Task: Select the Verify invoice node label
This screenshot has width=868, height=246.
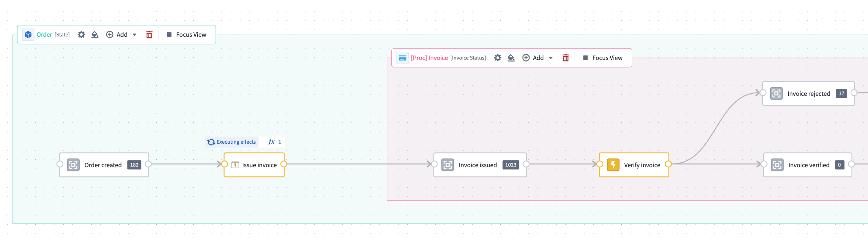Action: coord(642,165)
